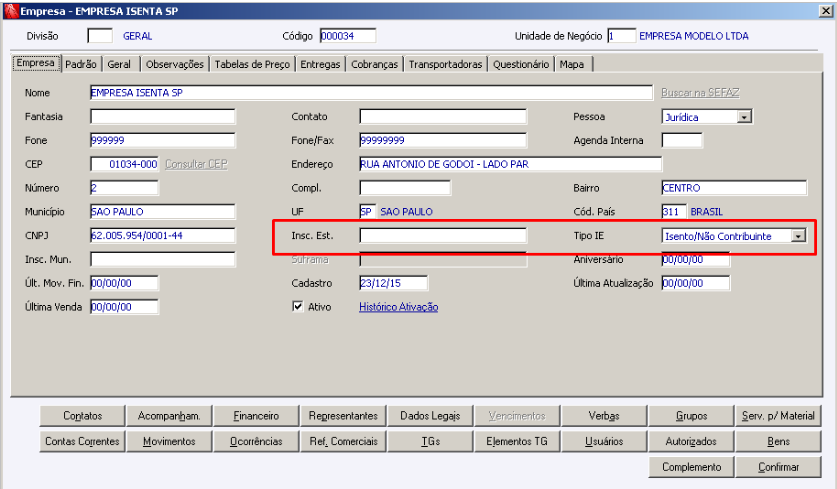
Task: Open the Movimentos button
Action: pyautogui.click(x=169, y=441)
